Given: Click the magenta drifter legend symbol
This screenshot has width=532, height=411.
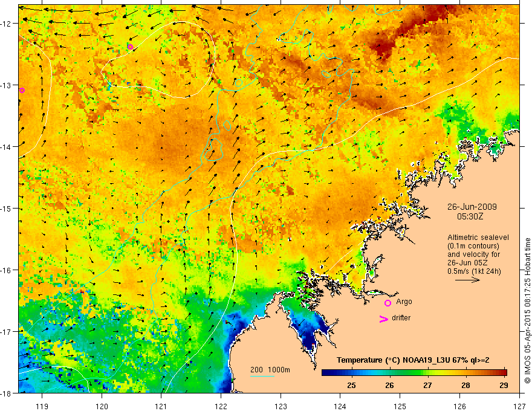Looking at the screenshot, I should (x=383, y=319).
